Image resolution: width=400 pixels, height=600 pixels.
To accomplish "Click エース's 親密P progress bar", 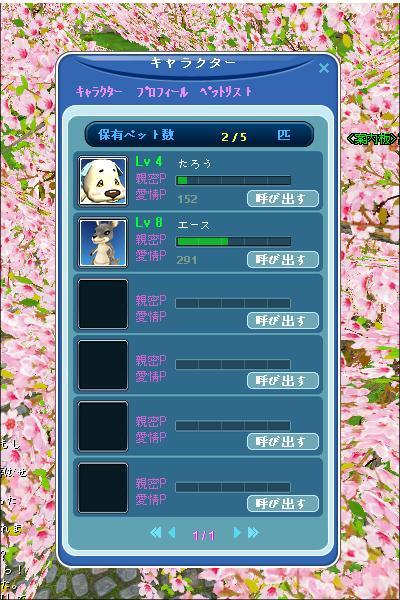I will point(233,241).
